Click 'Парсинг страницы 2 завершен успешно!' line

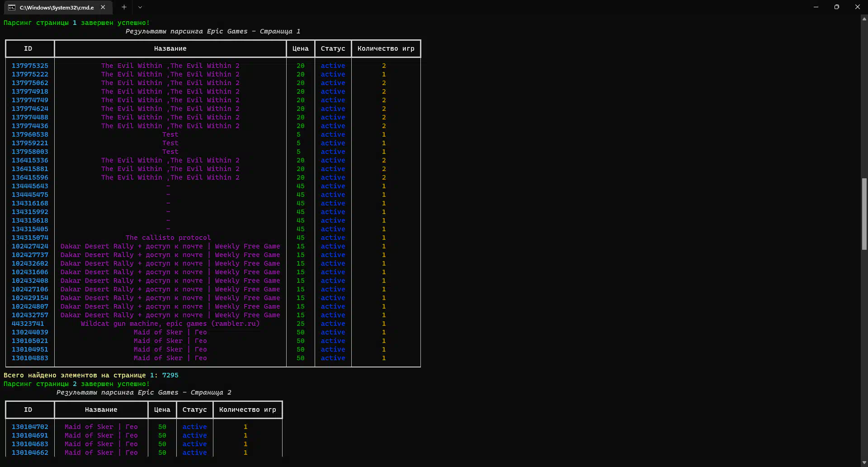76,384
